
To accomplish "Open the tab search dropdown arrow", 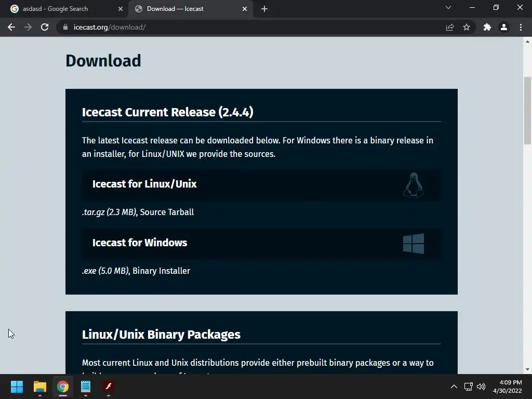I will coord(448,7).
